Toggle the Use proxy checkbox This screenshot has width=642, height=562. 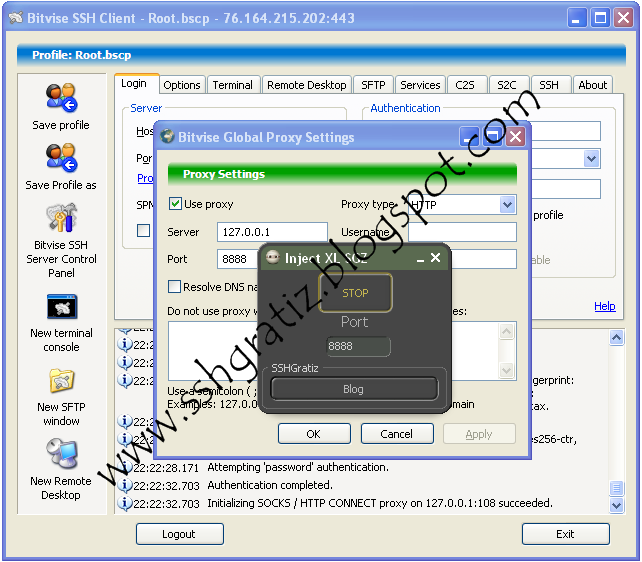175,203
